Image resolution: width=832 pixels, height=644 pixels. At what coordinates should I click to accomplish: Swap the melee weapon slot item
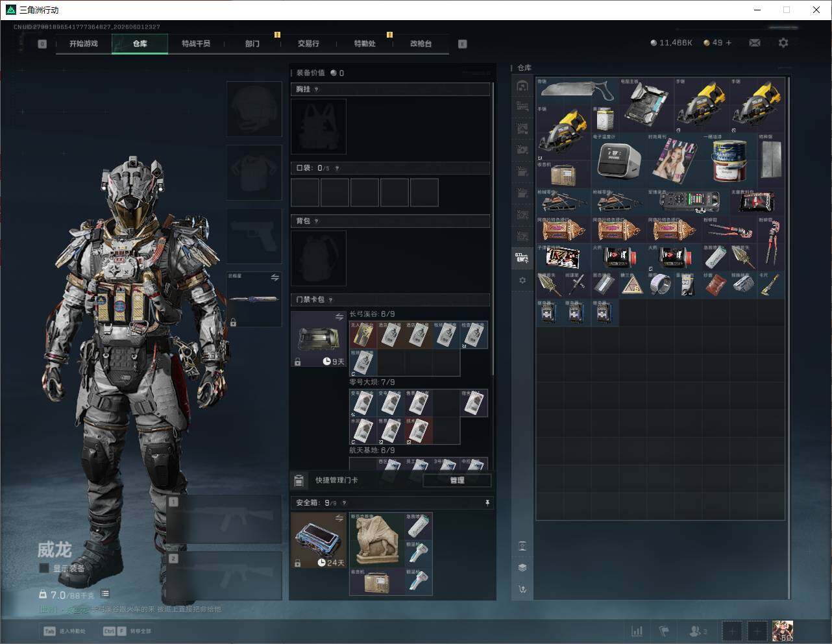275,278
